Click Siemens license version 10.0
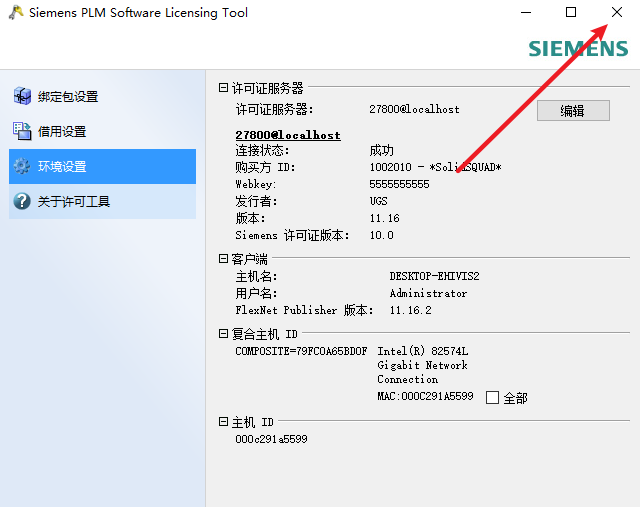 click(x=382, y=235)
